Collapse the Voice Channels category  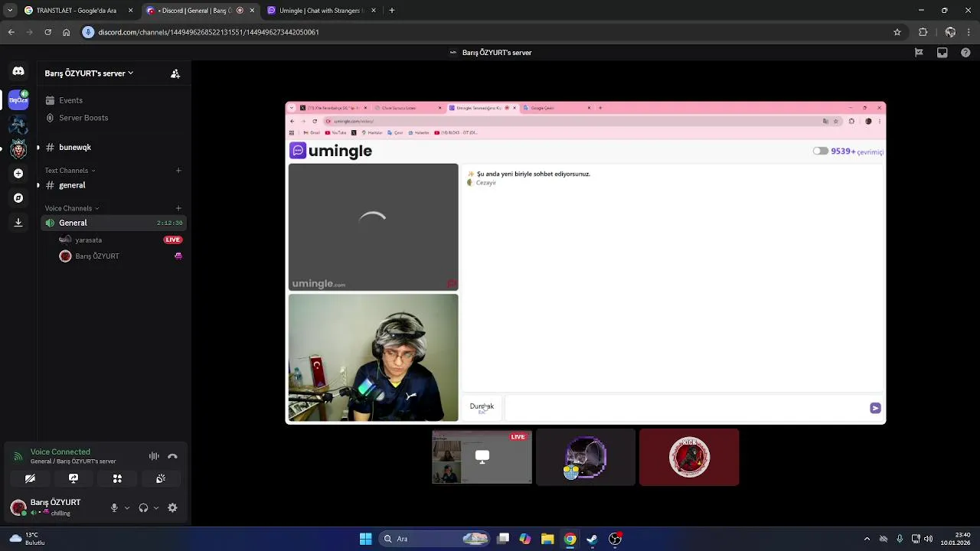tap(71, 208)
